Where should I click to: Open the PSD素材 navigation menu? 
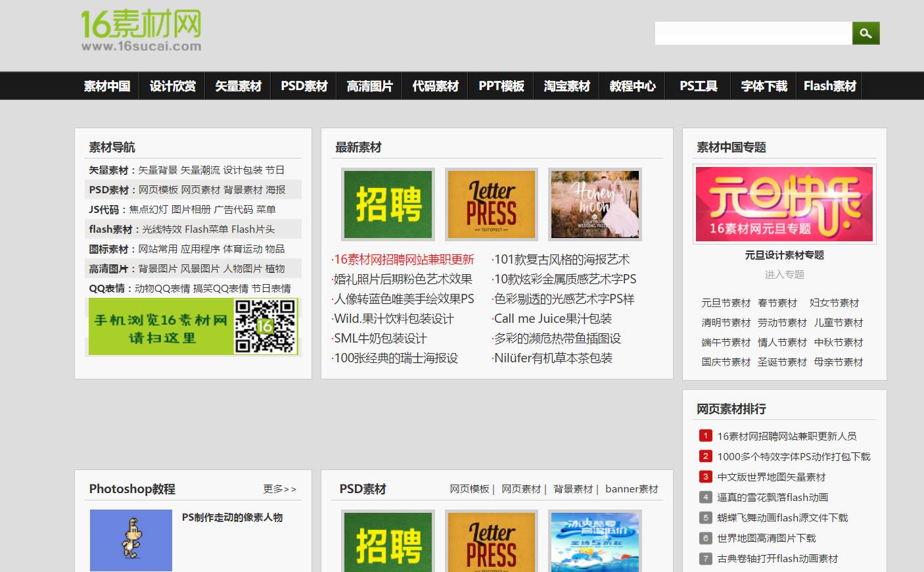303,85
